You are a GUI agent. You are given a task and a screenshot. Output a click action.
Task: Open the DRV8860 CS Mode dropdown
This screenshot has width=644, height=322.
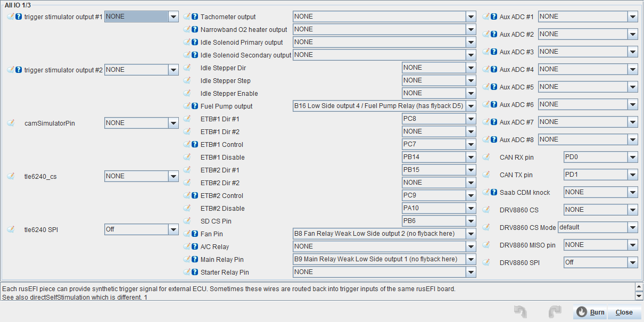click(632, 227)
